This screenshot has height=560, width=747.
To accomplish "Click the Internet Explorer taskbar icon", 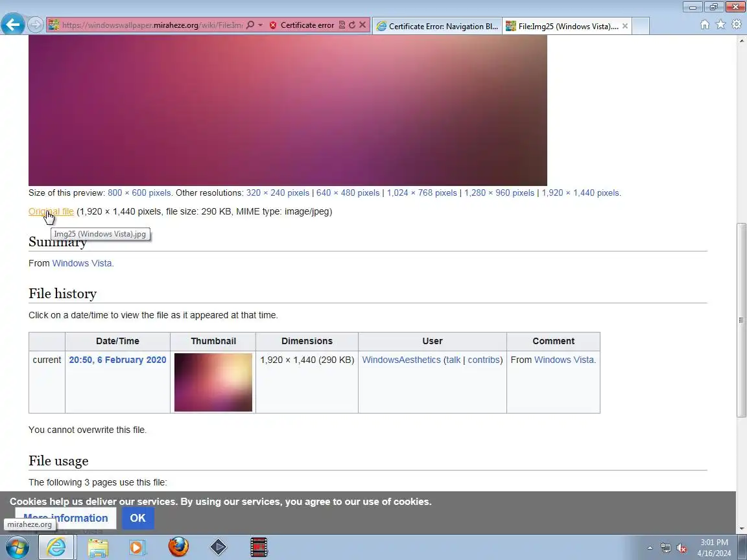I will (x=56, y=547).
